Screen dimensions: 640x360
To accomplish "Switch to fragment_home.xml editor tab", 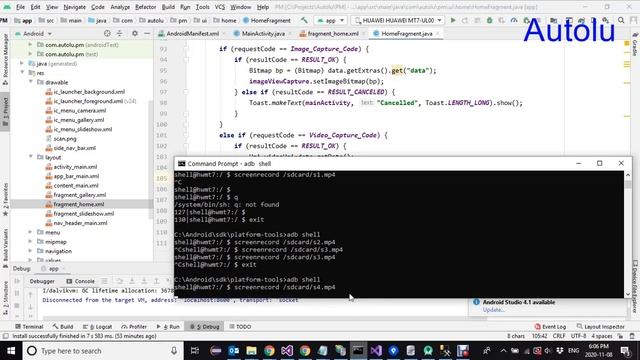I will [333, 33].
